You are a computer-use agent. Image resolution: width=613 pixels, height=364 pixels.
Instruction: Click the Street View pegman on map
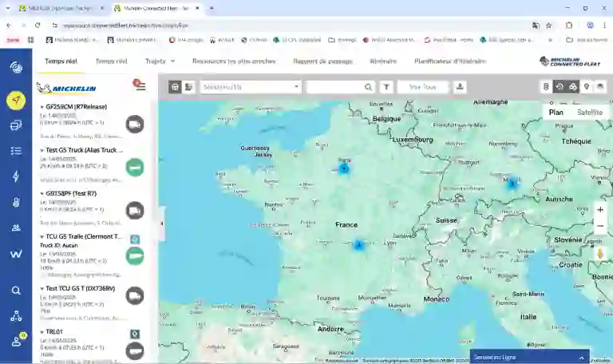(600, 253)
